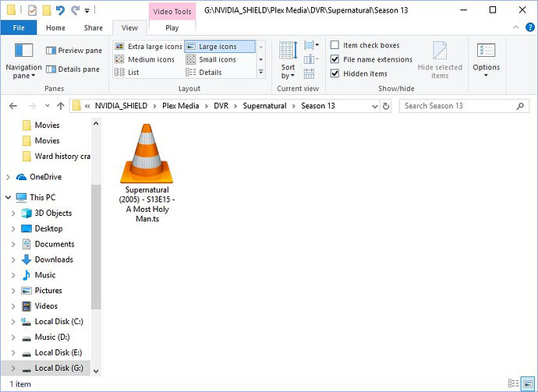Switch to large thumbnails via status bar icon
Image resolution: width=538 pixels, height=392 pixels.
pyautogui.click(x=528, y=383)
